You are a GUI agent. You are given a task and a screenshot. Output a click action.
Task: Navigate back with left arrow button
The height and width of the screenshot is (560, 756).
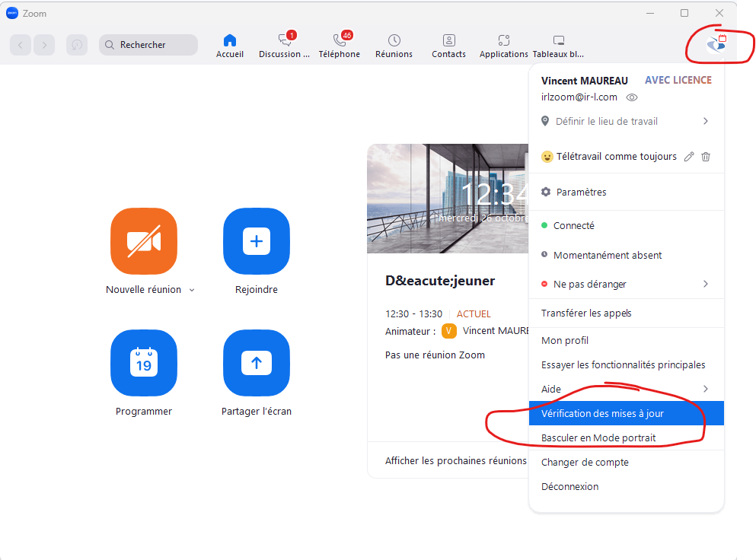[x=21, y=45]
